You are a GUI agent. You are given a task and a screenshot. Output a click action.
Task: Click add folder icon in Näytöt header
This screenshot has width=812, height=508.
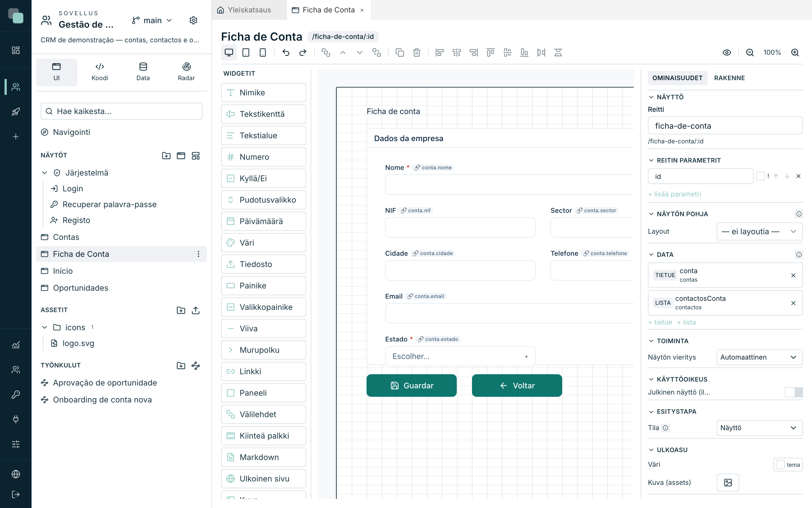(166, 156)
